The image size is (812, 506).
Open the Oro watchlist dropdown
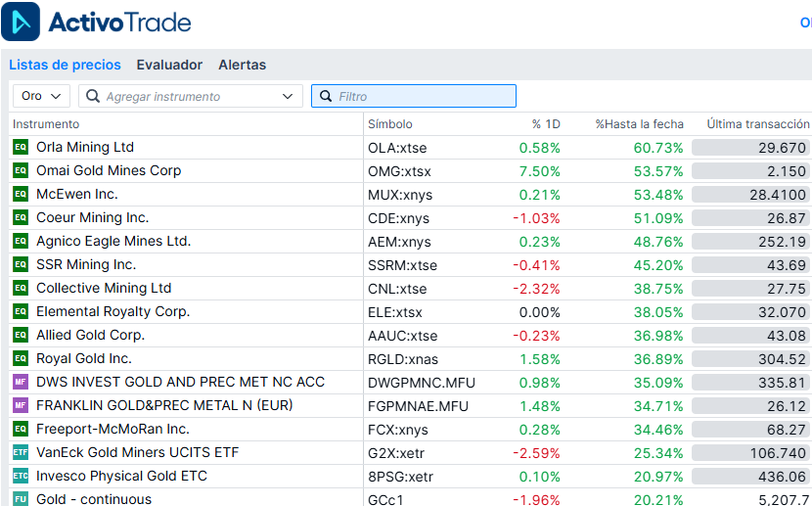41,96
